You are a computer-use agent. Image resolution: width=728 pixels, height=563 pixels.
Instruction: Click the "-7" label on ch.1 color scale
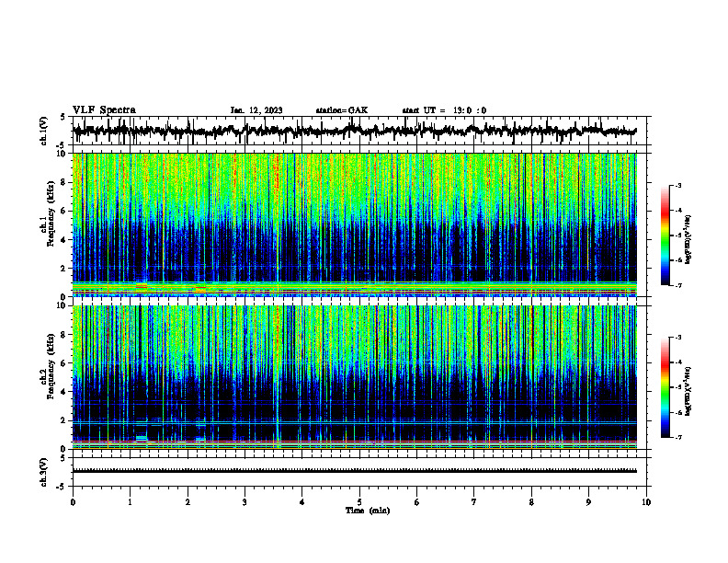[x=677, y=285]
